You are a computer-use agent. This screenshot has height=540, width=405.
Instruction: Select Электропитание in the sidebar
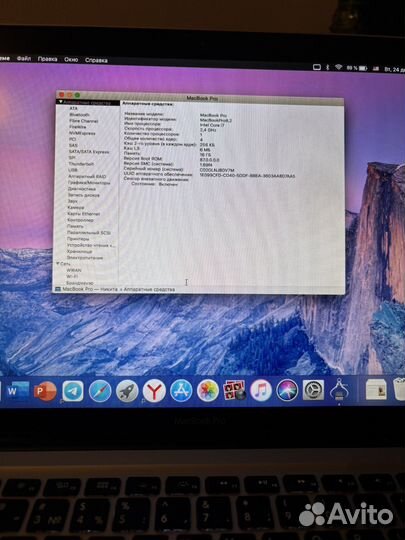coord(85,258)
